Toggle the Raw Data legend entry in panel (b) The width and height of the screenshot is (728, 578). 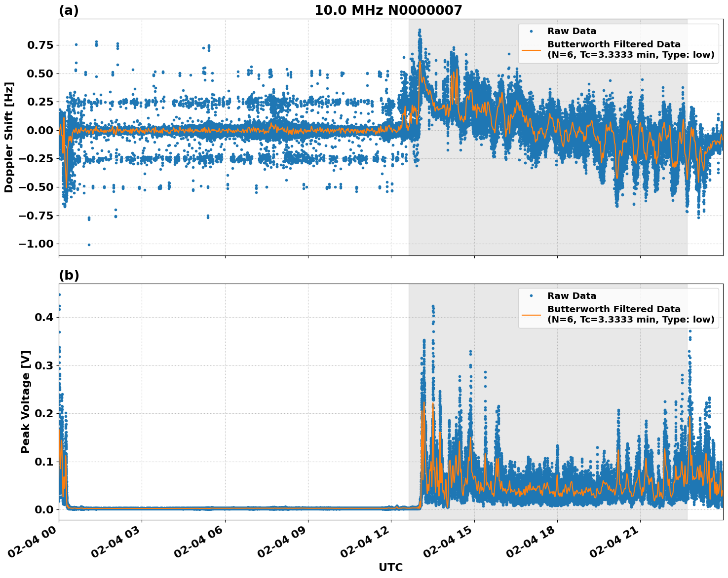click(572, 295)
